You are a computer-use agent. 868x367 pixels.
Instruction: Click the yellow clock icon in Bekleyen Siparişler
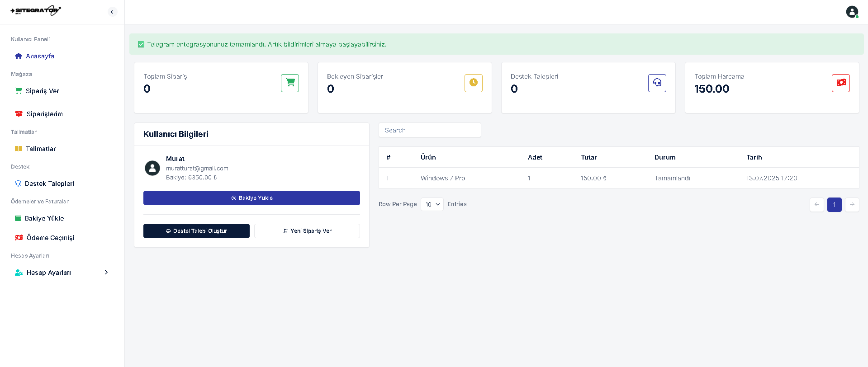(x=474, y=83)
